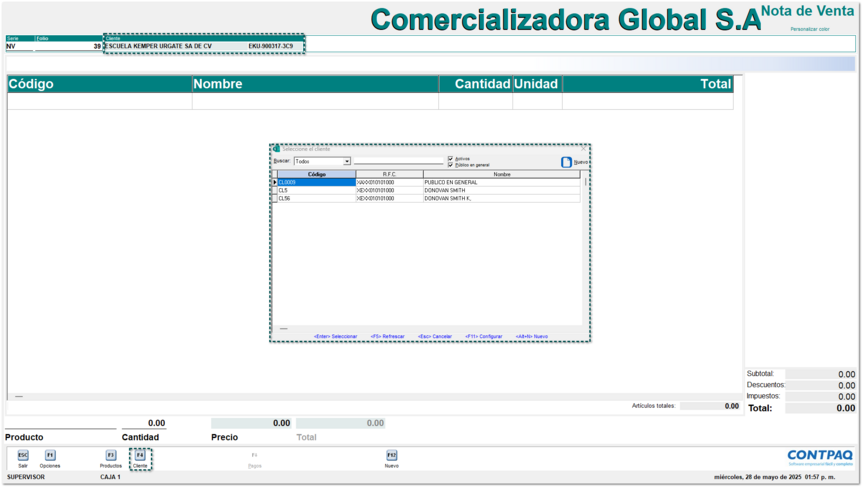
Task: Click the R.F.C. column header
Action: (x=389, y=174)
